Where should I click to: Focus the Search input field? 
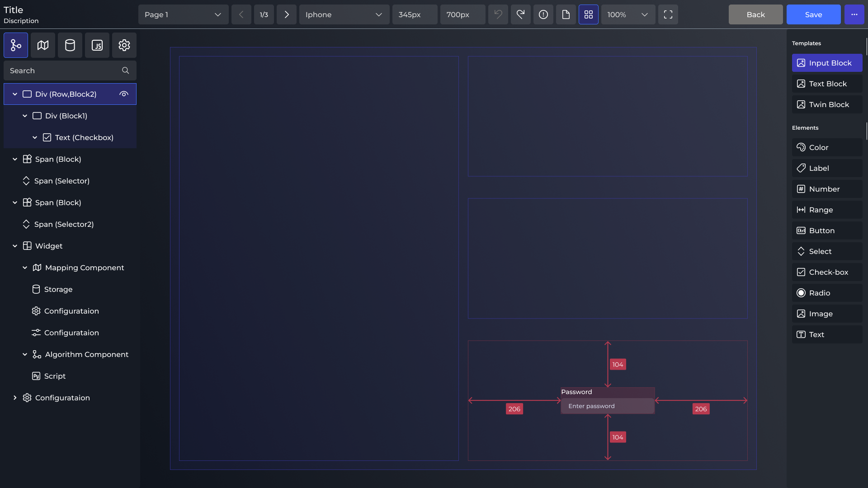[70, 70]
